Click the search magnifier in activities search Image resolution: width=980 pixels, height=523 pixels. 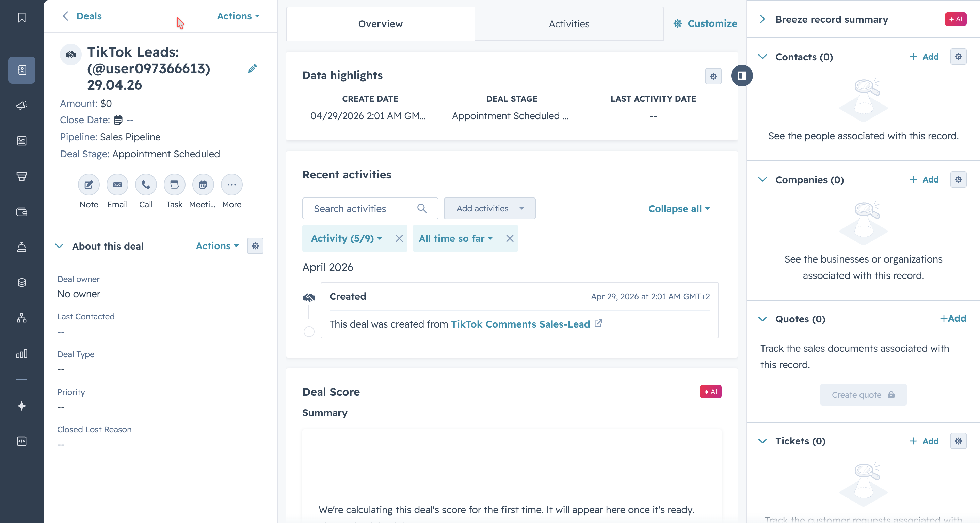422,208
